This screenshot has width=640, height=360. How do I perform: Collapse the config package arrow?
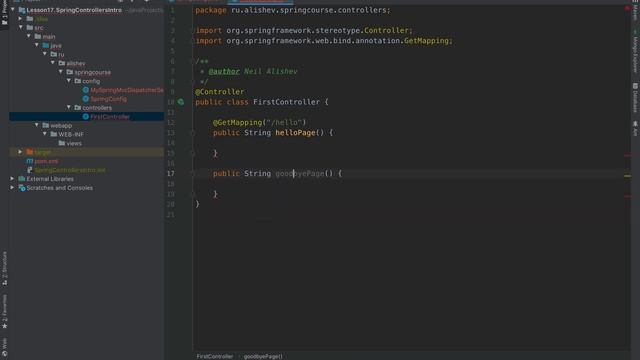pos(69,81)
